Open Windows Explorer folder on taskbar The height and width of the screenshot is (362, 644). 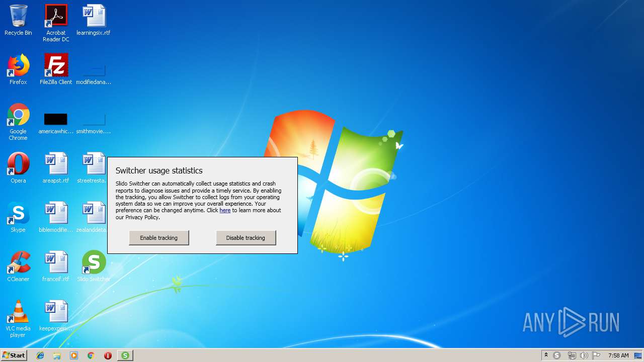[57, 355]
